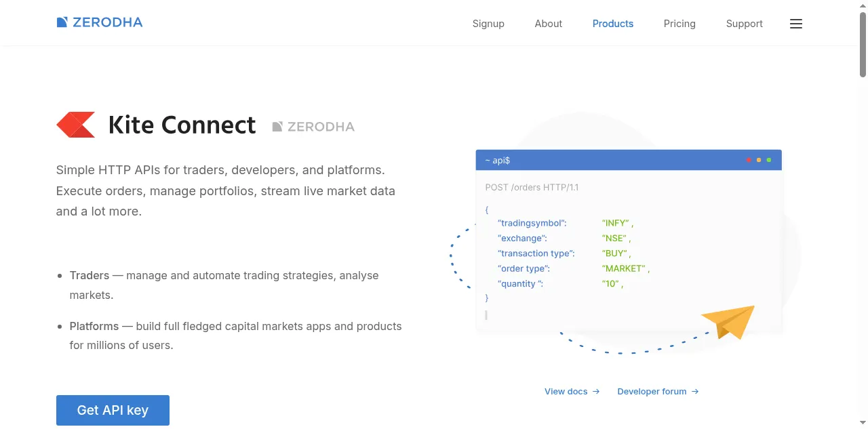Click the paper plane illustration
The width and height of the screenshot is (868, 429).
[729, 321]
